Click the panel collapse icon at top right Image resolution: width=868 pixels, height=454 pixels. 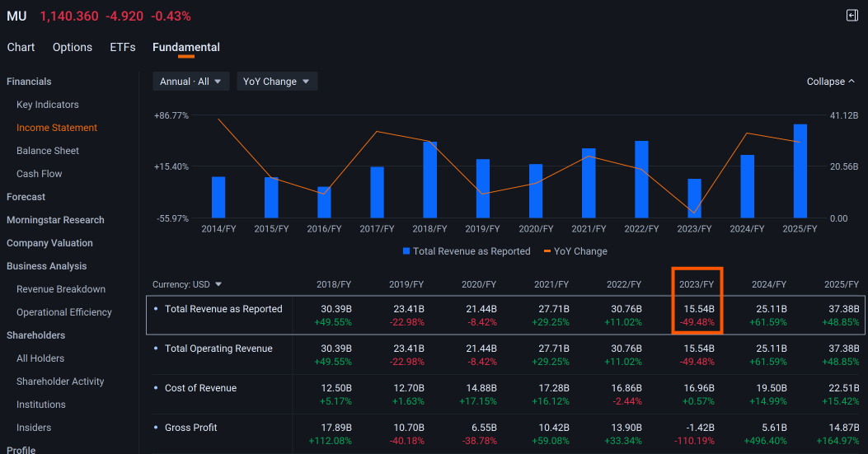tap(852, 16)
